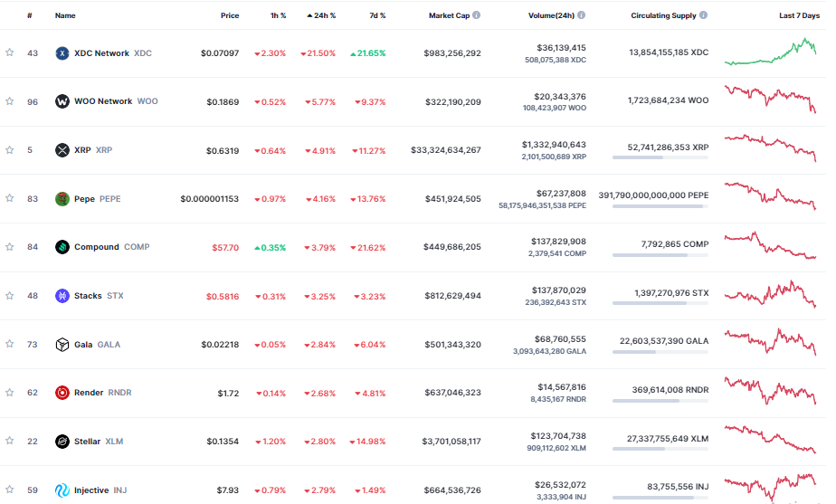The image size is (836, 504).
Task: Click the XRP circulating supply progress bar
Action: tap(660, 157)
